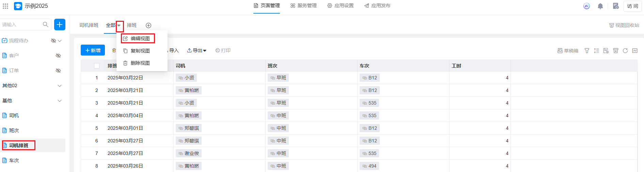Screen dimensions: 644x172
Task: Select 删除视图 in the dropdown menu
Action: 140,63
